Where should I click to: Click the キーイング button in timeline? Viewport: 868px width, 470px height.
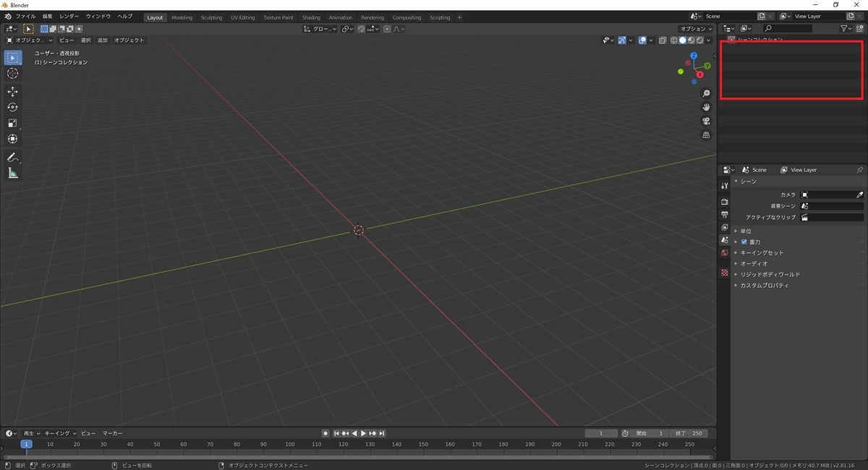click(60, 433)
